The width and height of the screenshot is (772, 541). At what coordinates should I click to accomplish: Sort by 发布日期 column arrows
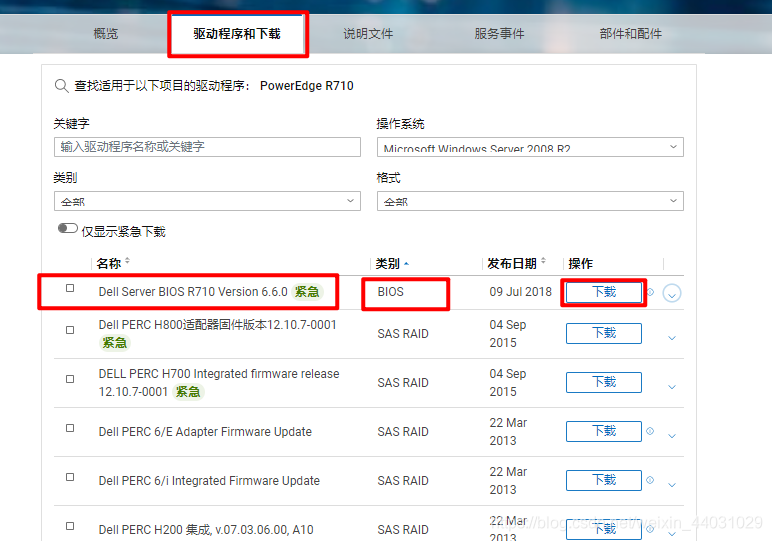click(544, 261)
